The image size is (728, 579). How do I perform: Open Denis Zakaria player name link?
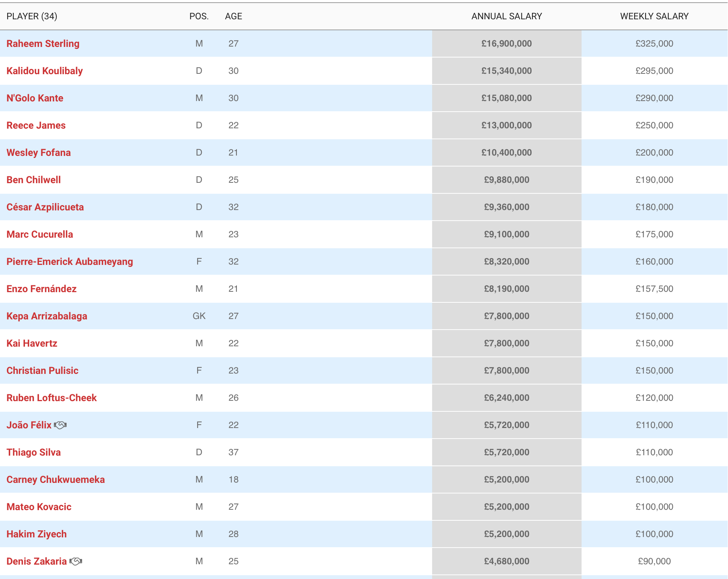[37, 561]
